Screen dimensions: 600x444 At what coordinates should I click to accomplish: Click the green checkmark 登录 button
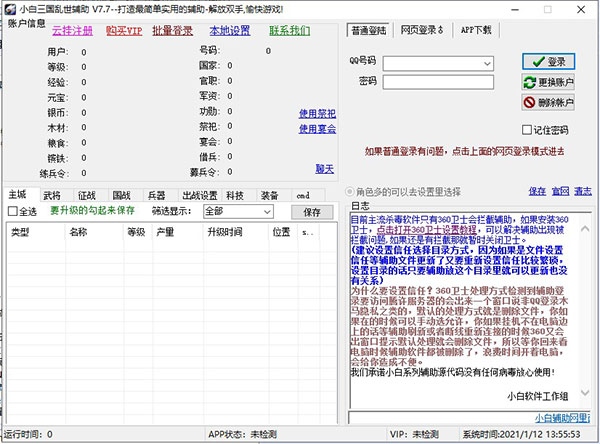[548, 62]
